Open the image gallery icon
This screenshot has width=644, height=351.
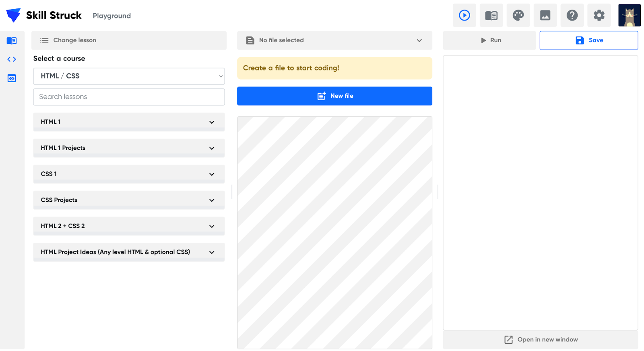[x=545, y=15]
